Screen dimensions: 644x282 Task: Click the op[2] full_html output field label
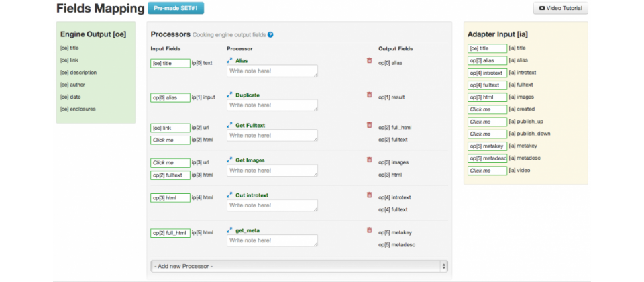tap(394, 128)
